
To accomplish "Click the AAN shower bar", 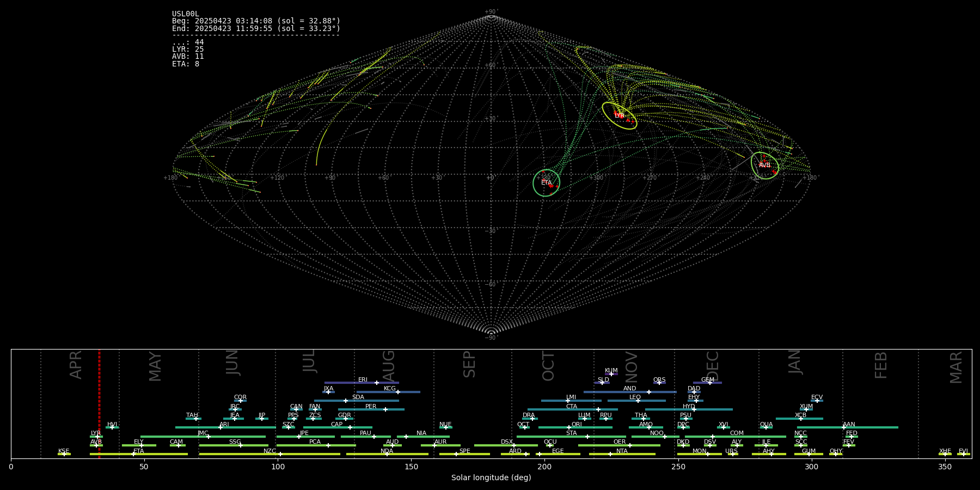I will 848,427.
